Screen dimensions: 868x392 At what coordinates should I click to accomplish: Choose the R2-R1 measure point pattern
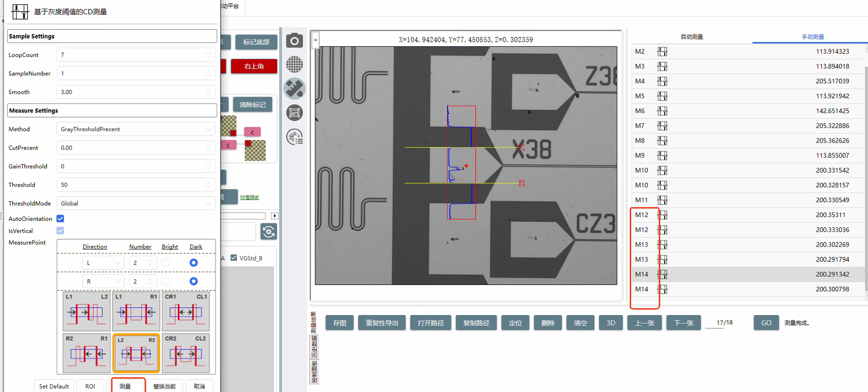click(86, 353)
